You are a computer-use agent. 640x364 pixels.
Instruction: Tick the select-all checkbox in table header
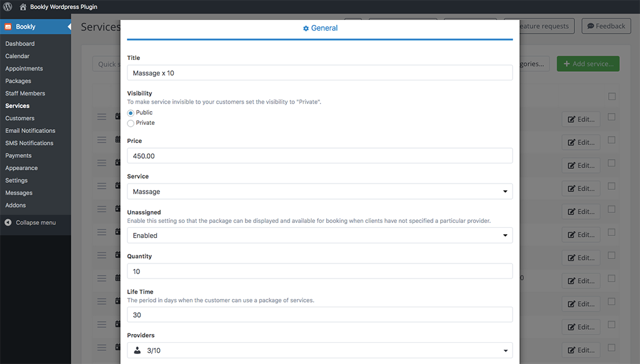(x=611, y=96)
